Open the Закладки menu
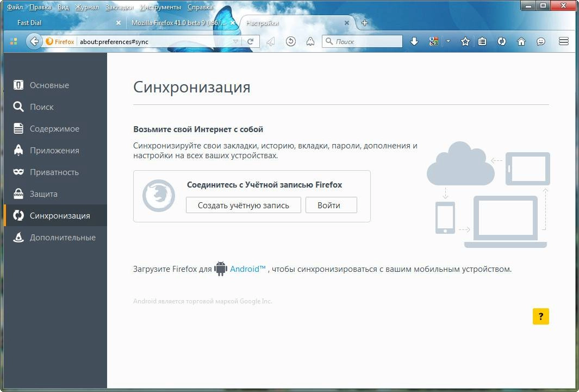579x392 pixels. point(119,7)
